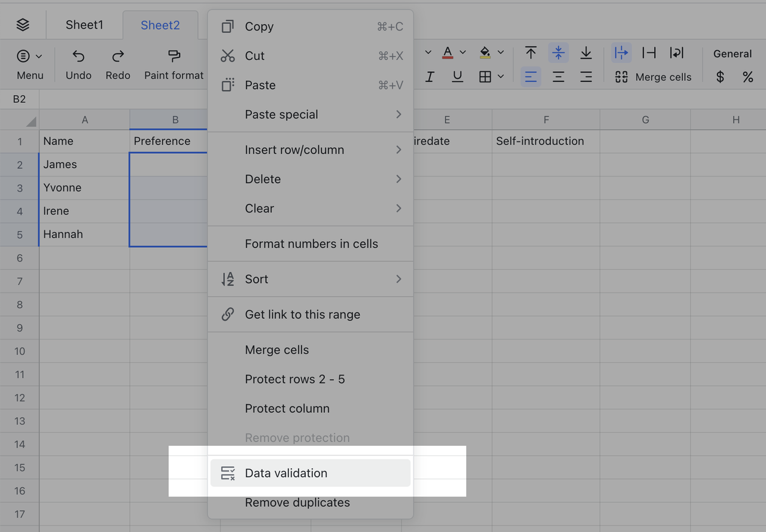Expand the borders dropdown arrow
This screenshot has height=532, width=766.
tap(501, 77)
